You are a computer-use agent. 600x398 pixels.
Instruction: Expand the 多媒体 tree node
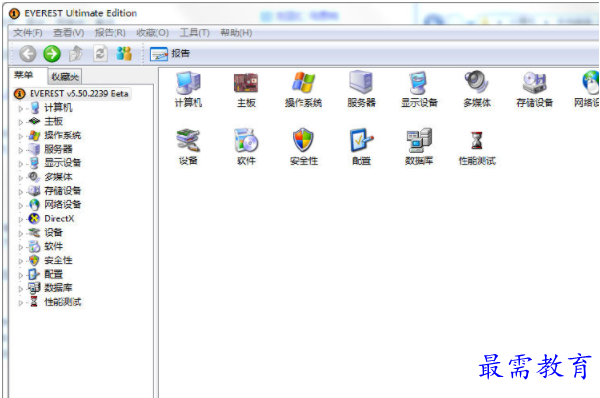point(20,178)
